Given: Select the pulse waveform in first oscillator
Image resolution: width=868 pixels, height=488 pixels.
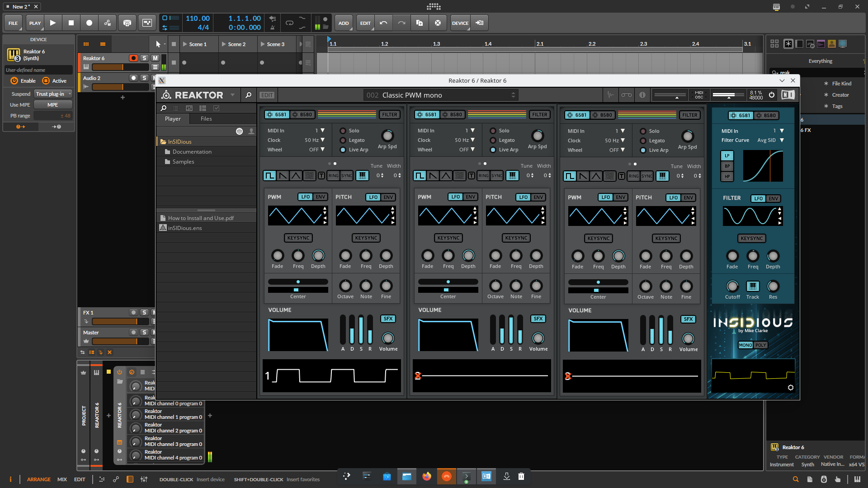Looking at the screenshot, I should coord(269,176).
